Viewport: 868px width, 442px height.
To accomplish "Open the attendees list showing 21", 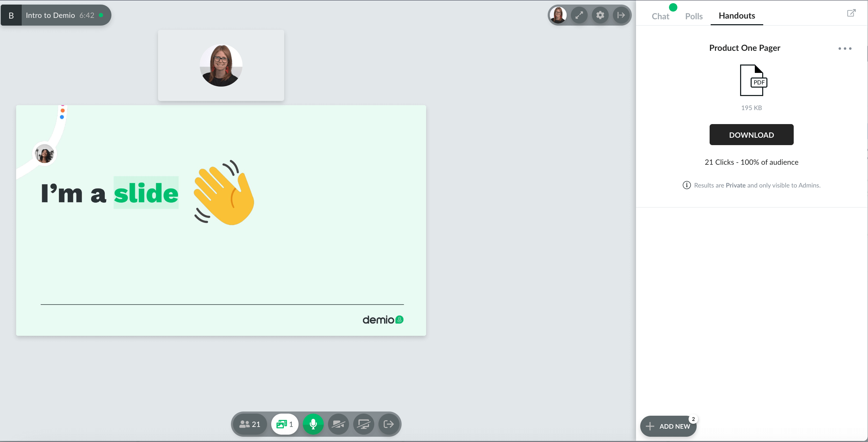I will click(250, 424).
